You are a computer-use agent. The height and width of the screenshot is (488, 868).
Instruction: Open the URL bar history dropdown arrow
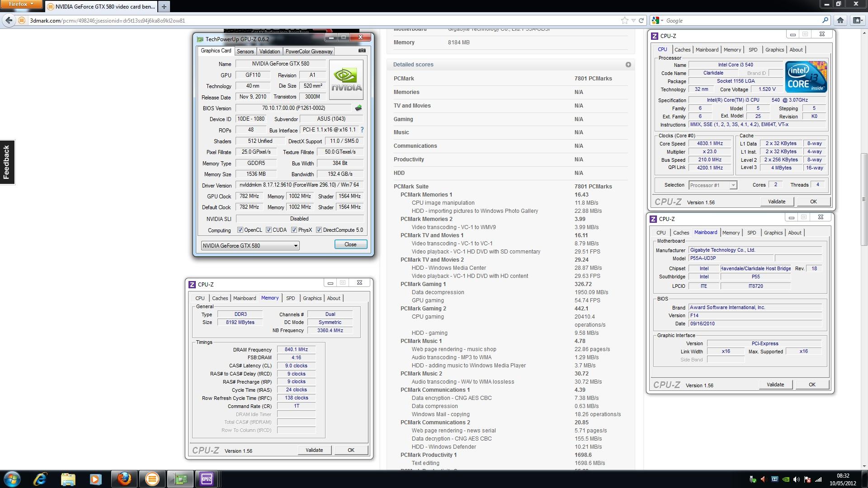[x=633, y=20]
